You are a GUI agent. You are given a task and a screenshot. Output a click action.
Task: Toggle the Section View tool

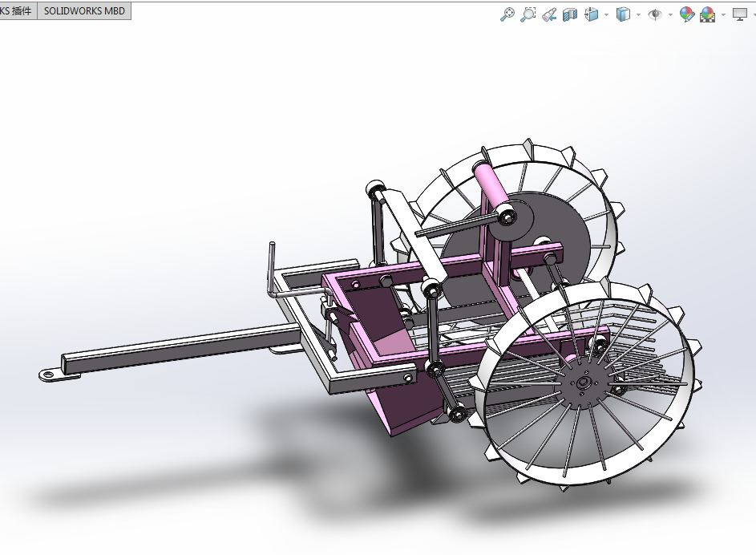pyautogui.click(x=570, y=14)
